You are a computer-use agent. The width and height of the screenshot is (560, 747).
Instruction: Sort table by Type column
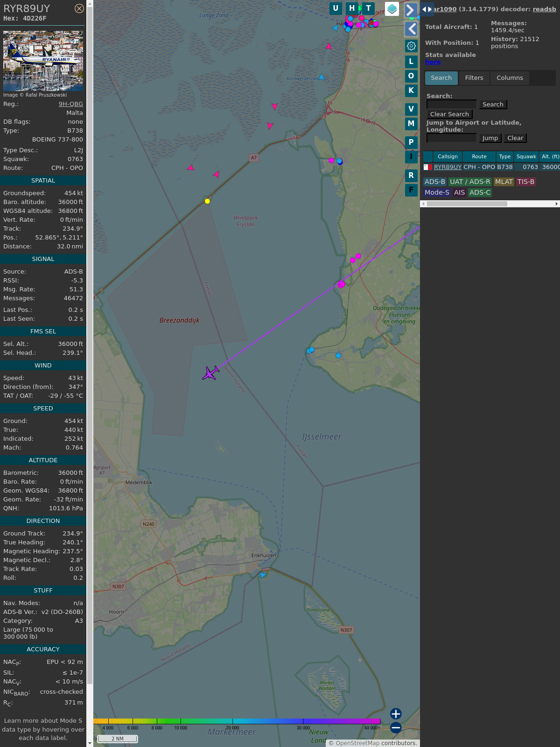(505, 157)
